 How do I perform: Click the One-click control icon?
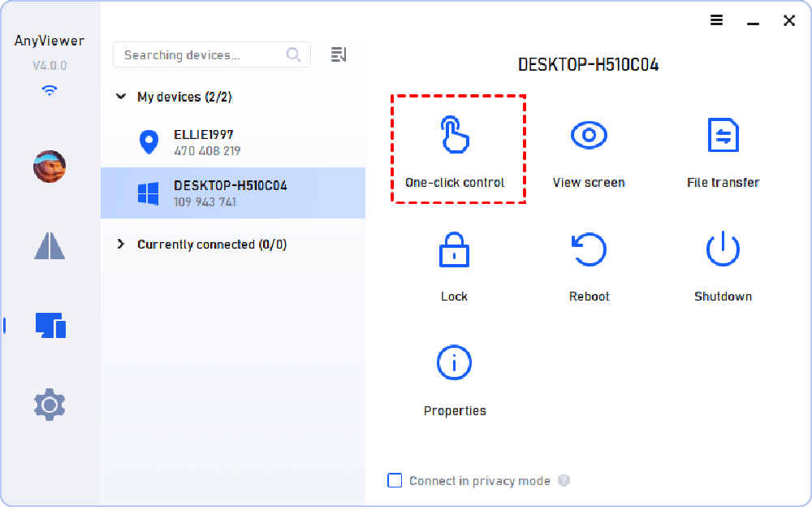coord(455,136)
